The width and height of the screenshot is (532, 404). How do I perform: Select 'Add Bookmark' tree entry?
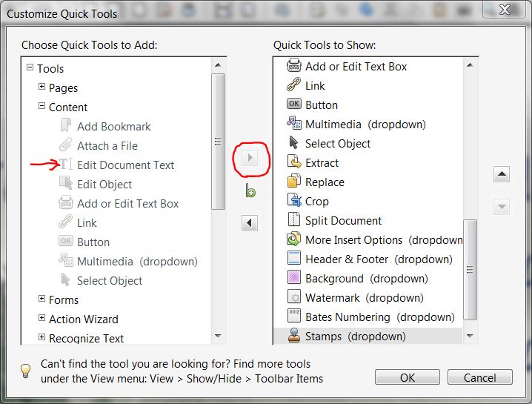[113, 127]
